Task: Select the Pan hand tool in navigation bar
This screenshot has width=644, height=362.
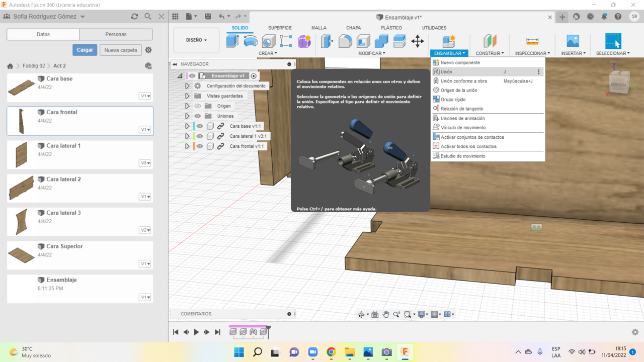Action: (x=386, y=314)
